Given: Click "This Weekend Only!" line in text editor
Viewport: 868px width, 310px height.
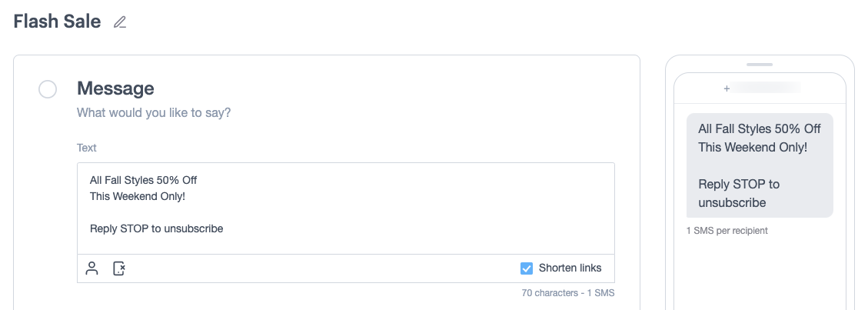Looking at the screenshot, I should [137, 196].
